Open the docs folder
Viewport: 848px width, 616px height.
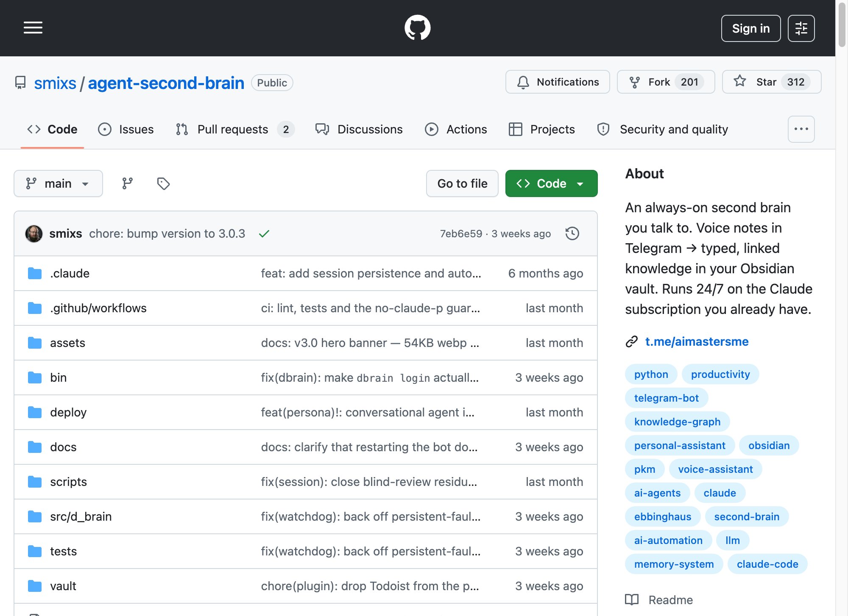63,447
